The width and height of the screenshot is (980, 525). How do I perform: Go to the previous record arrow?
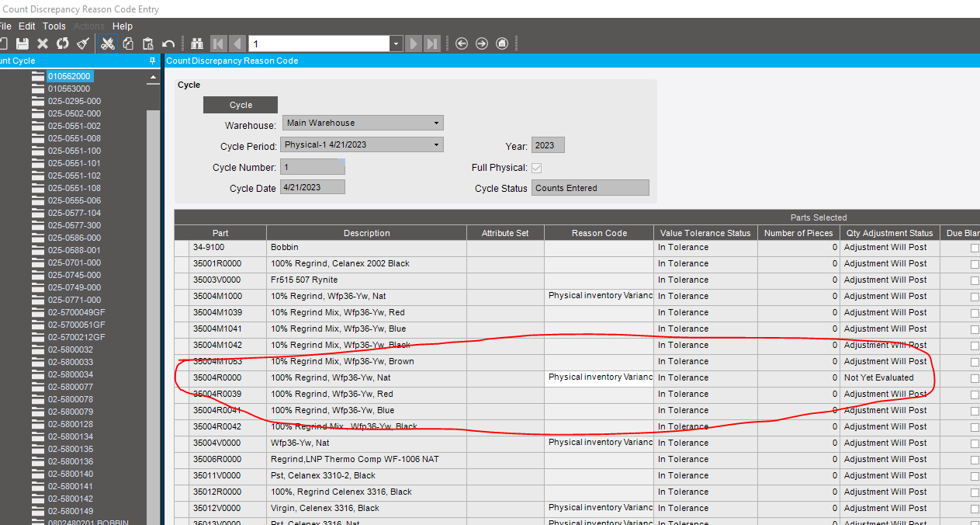pos(237,43)
